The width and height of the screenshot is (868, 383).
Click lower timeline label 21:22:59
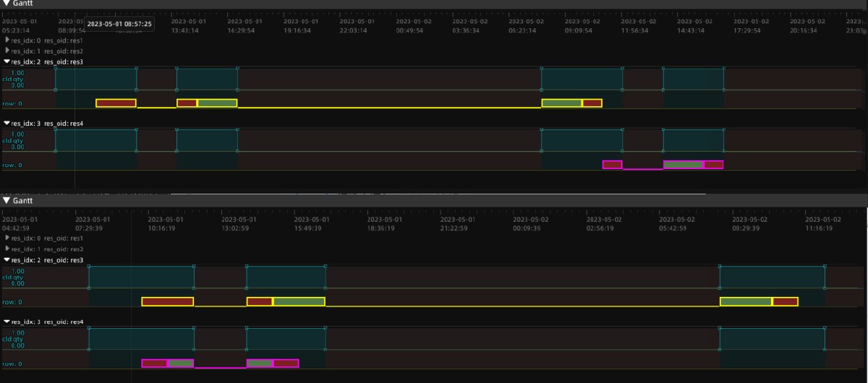(x=454, y=228)
